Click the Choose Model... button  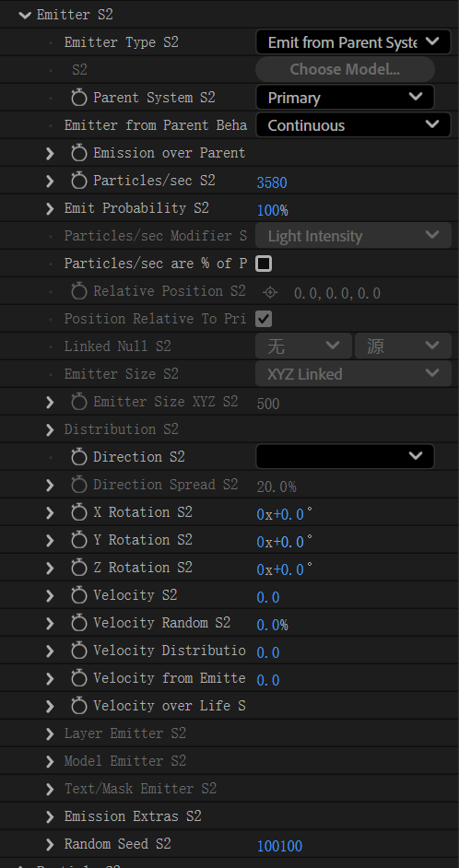pos(345,69)
